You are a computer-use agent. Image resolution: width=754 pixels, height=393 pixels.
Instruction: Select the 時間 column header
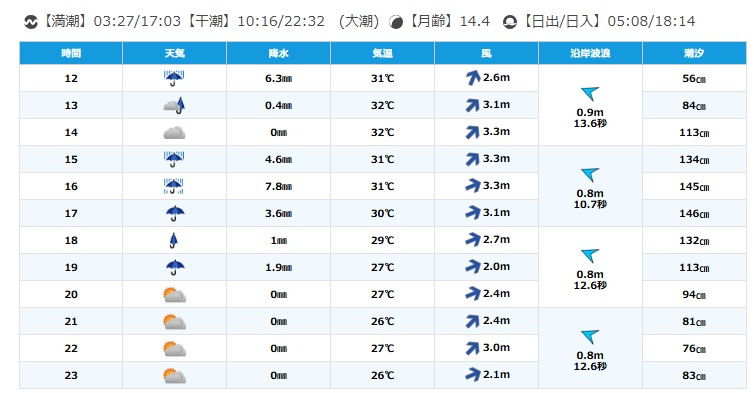pyautogui.click(x=71, y=53)
